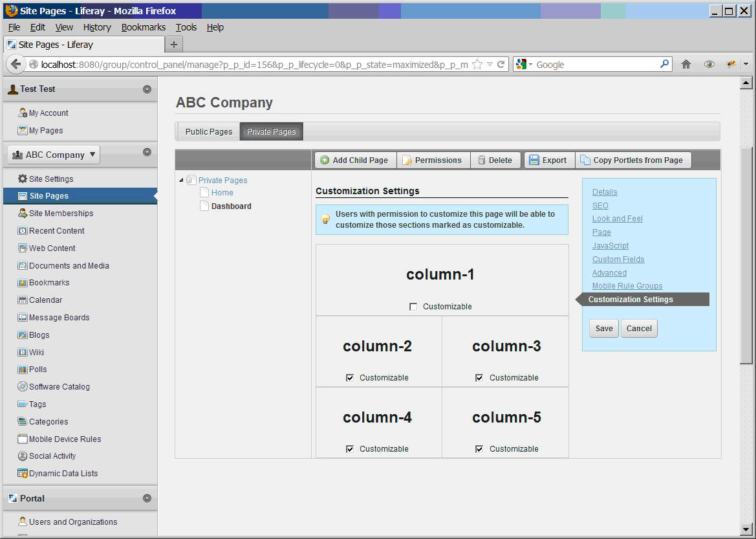The height and width of the screenshot is (539, 756).
Task: Collapse the Portal sidebar section
Action: point(147,498)
